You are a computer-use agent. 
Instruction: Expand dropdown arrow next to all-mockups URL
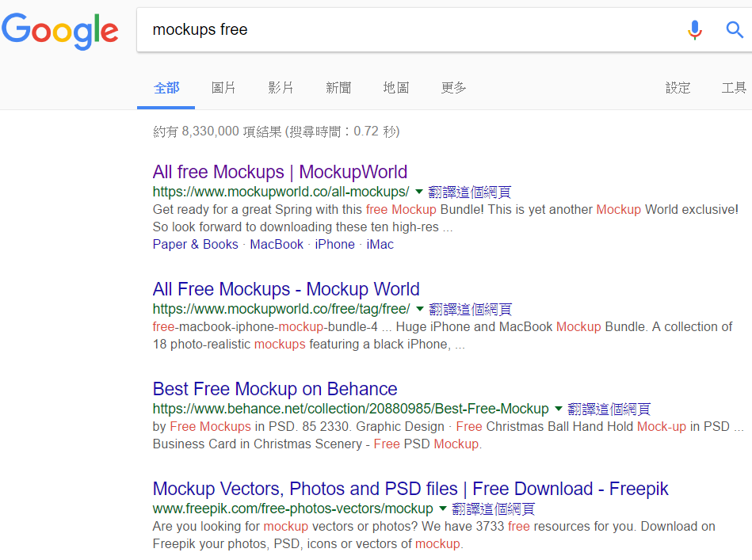[x=418, y=192]
